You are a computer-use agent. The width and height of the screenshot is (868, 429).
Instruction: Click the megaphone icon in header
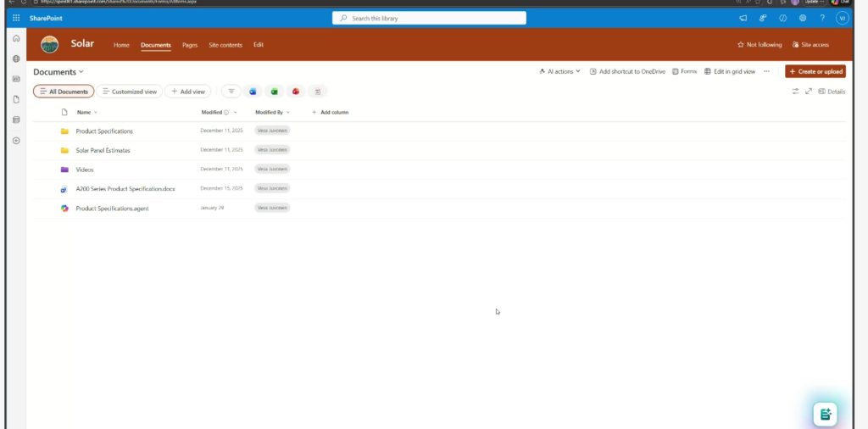pyautogui.click(x=743, y=18)
